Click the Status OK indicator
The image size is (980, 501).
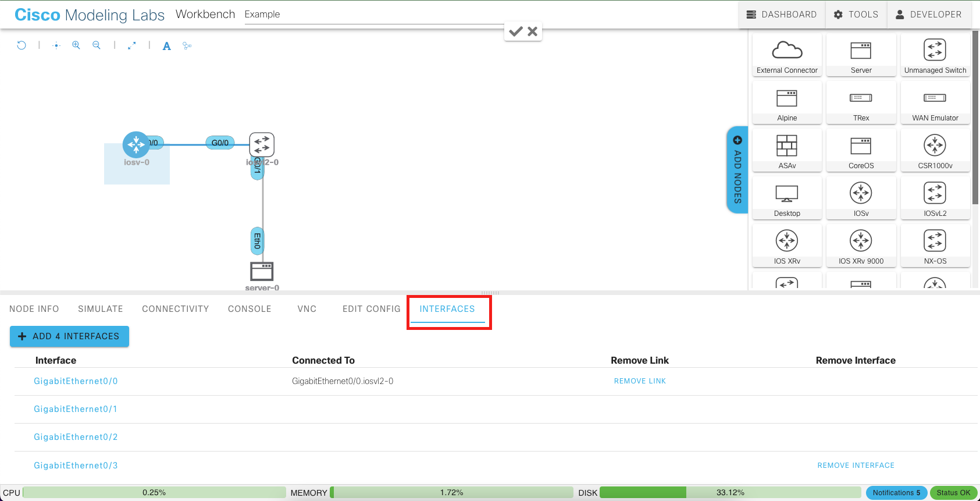point(953,493)
